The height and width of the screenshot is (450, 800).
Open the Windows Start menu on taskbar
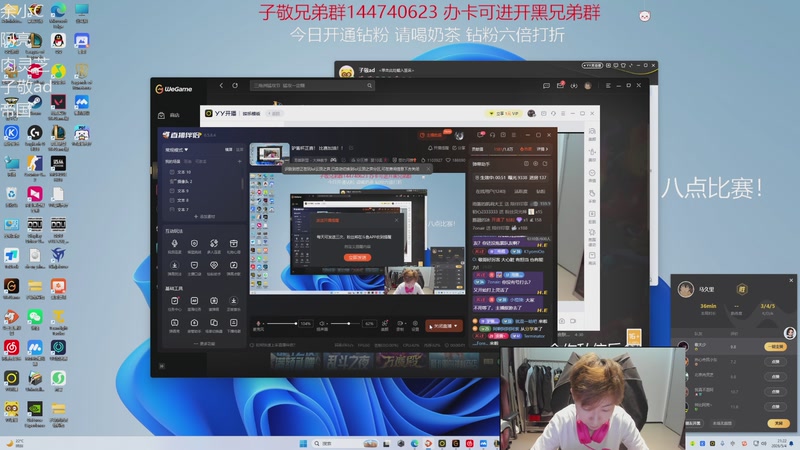click(x=303, y=443)
